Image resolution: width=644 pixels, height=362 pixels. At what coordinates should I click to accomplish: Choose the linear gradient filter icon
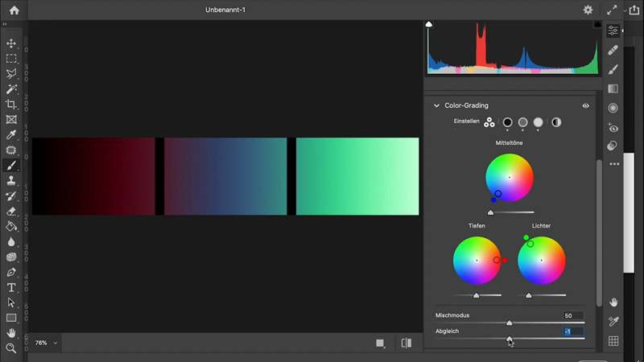[x=613, y=88]
